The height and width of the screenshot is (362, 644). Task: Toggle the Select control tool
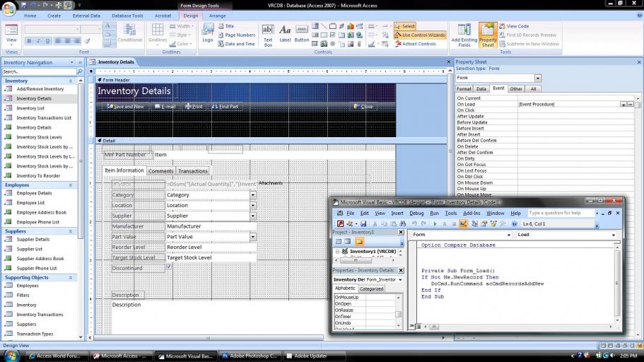click(x=404, y=26)
